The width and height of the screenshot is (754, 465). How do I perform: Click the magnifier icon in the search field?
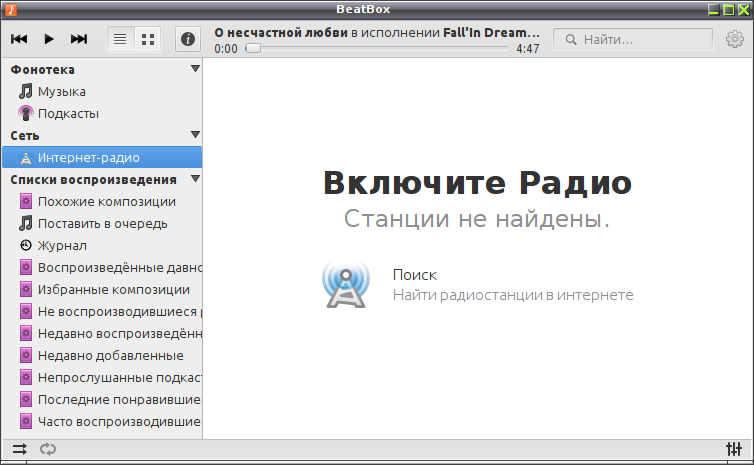click(571, 39)
